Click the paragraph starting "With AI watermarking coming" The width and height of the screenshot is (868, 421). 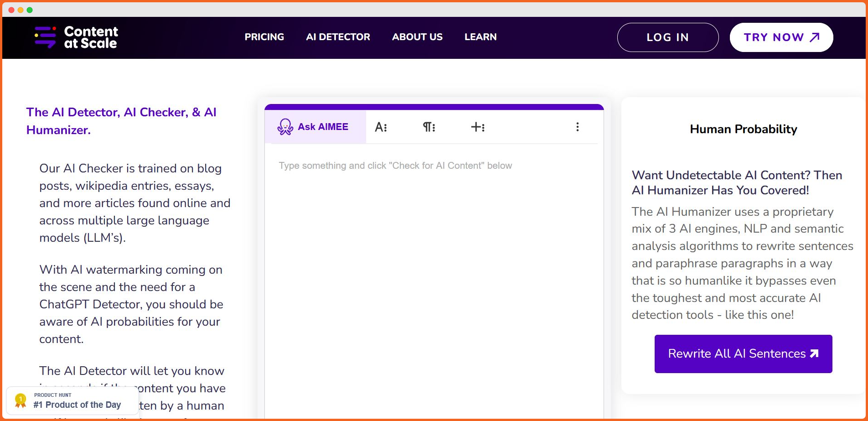[131, 304]
